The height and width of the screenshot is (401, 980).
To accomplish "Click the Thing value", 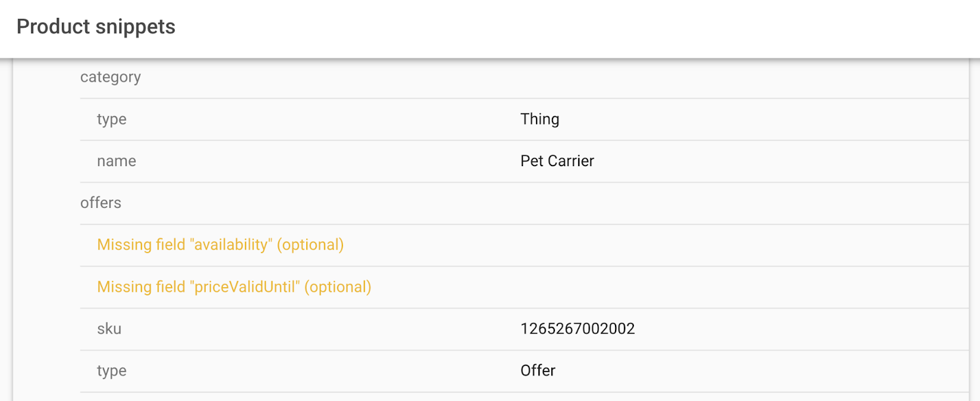I will (540, 119).
